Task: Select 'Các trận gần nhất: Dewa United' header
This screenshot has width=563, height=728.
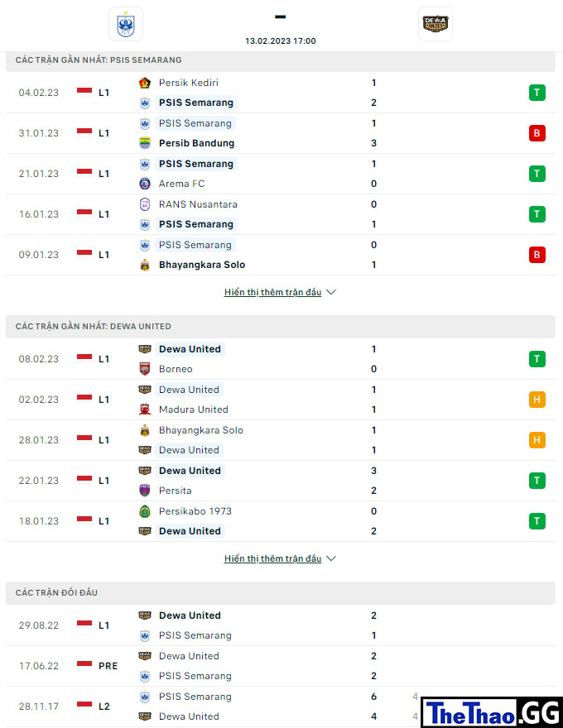Action: pyautogui.click(x=281, y=327)
